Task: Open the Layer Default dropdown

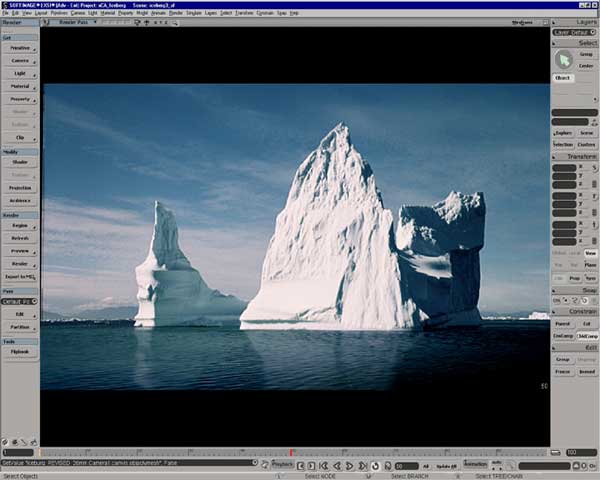Action: click(574, 32)
